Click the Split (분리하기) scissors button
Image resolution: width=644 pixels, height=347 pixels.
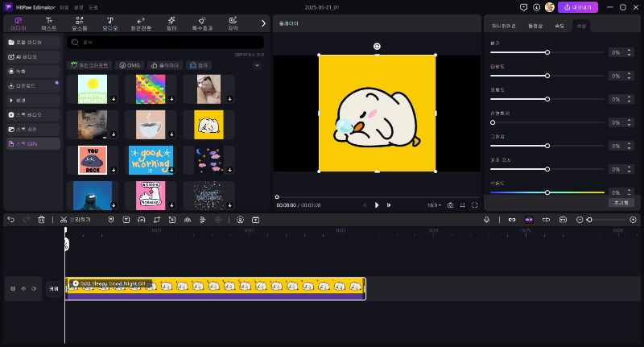click(x=75, y=220)
